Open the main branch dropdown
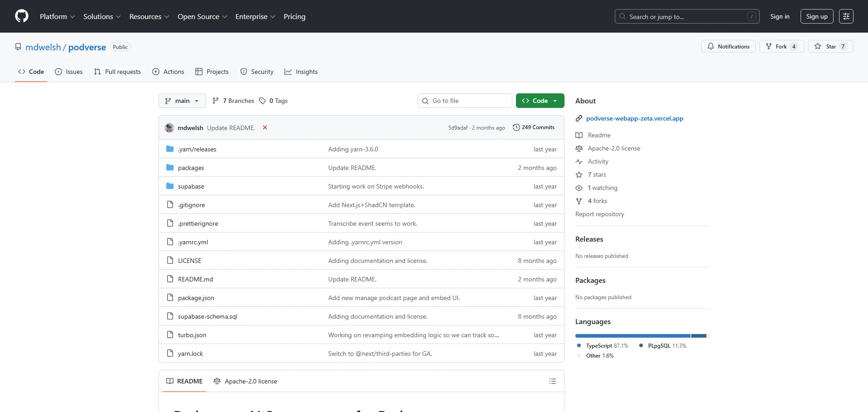Image resolution: width=868 pixels, height=412 pixels. 182,101
